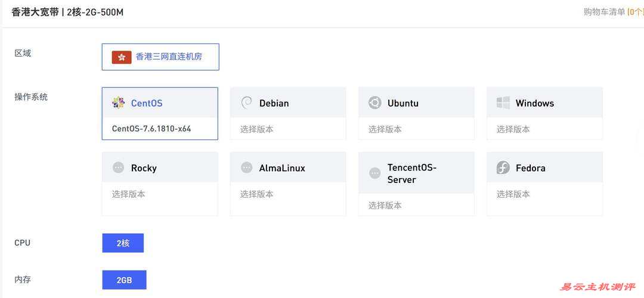Choose the AlmaLinux operating system card
The height and width of the screenshot is (298, 644).
[288, 184]
